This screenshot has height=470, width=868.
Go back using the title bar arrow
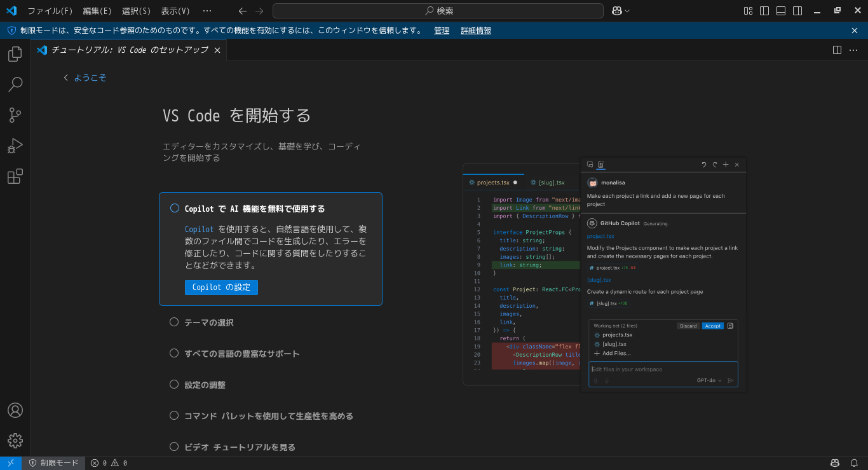tap(242, 11)
